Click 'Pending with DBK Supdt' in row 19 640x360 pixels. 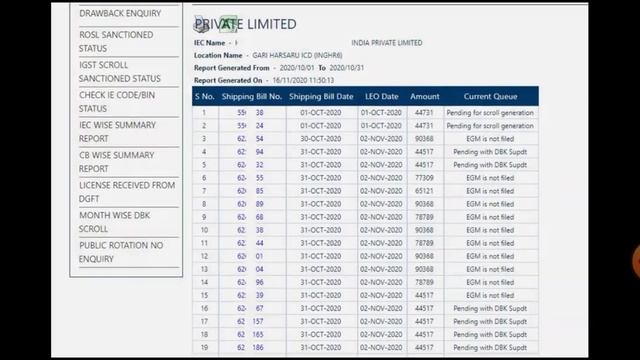click(x=490, y=348)
